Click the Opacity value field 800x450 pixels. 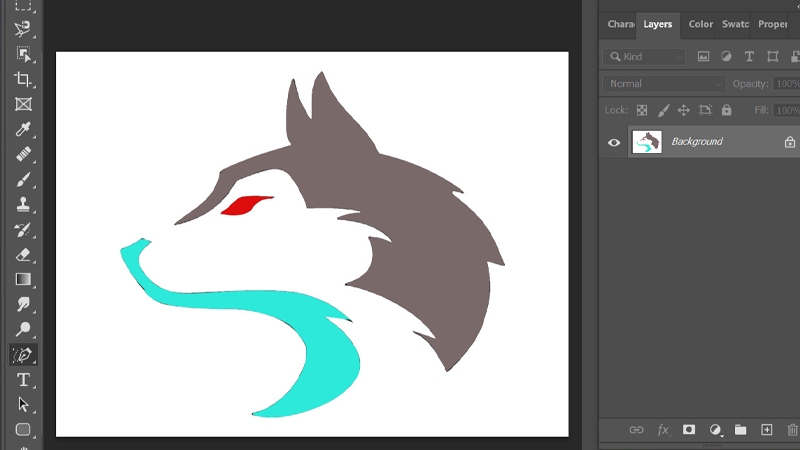786,84
